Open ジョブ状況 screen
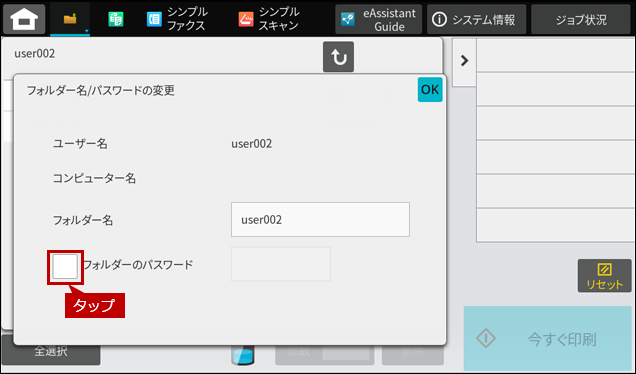This screenshot has height=374, width=636. coord(581,19)
